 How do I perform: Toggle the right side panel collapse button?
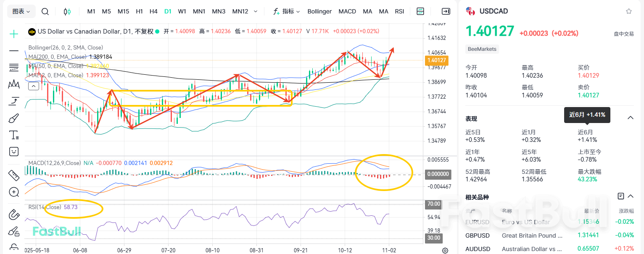click(446, 11)
